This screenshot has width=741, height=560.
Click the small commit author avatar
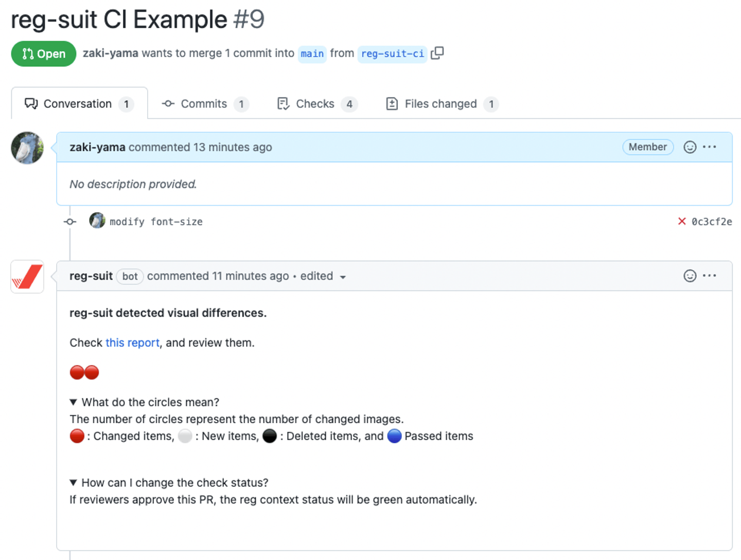(97, 221)
